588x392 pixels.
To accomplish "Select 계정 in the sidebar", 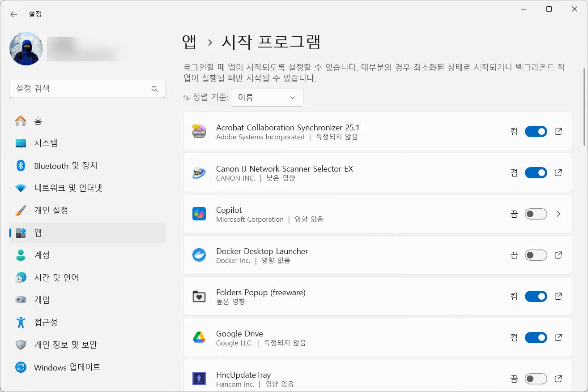I will click(87, 255).
